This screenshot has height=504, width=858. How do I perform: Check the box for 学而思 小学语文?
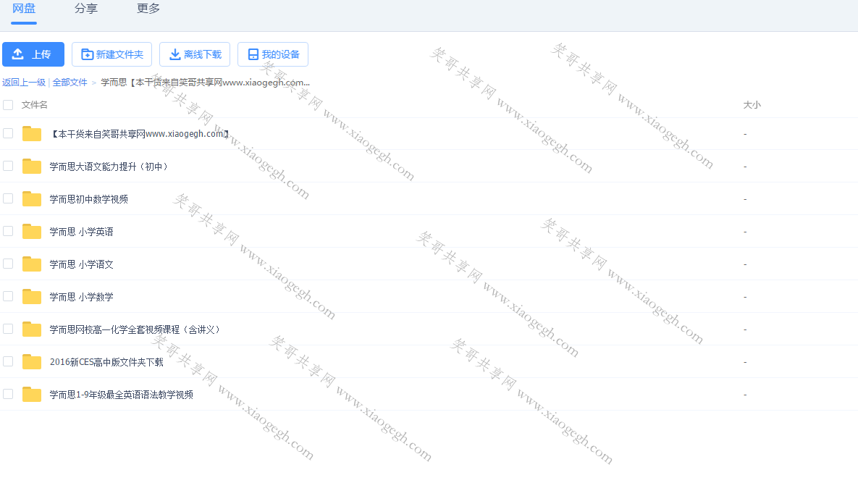(x=8, y=264)
